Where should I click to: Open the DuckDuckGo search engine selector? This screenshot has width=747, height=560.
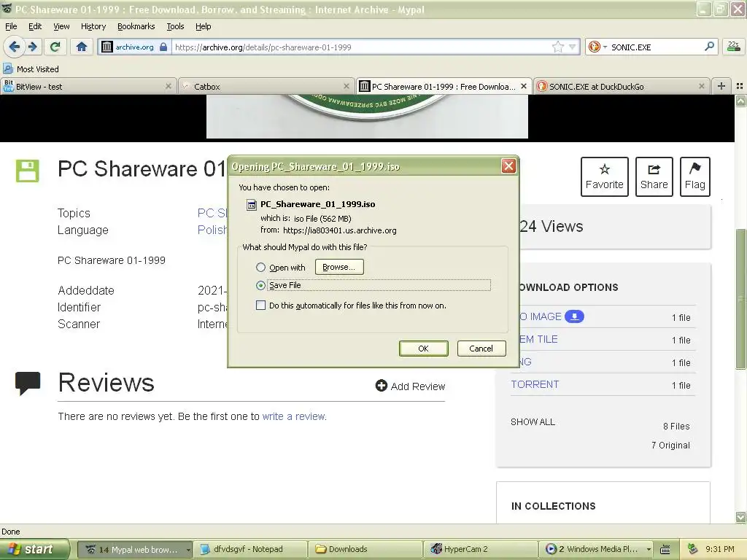pyautogui.click(x=597, y=47)
